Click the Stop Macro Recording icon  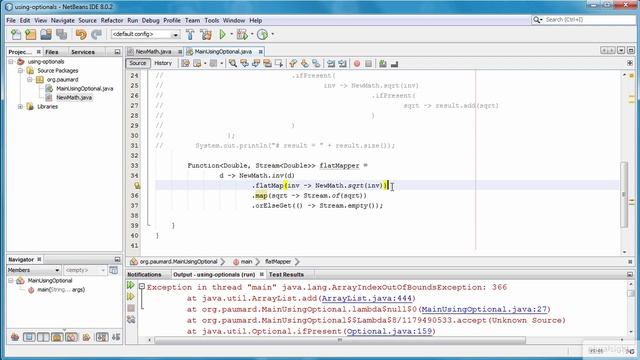coord(368,64)
